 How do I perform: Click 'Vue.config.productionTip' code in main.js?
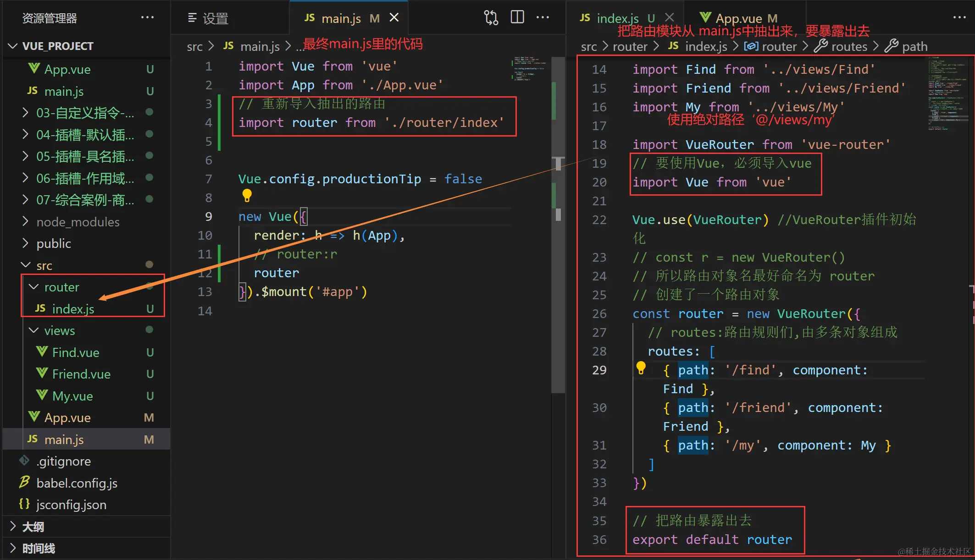point(329,179)
